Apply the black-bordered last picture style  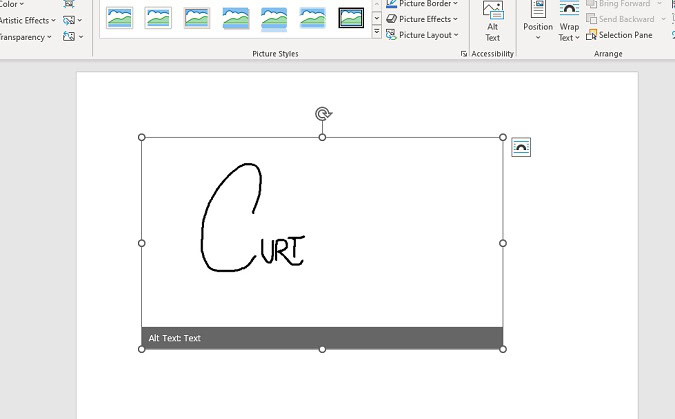tap(351, 18)
